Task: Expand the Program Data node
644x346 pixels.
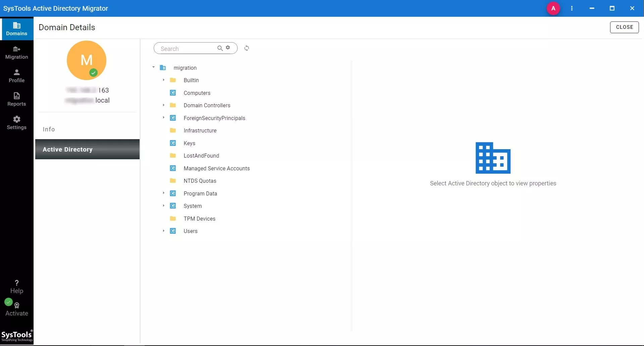Action: (x=163, y=193)
